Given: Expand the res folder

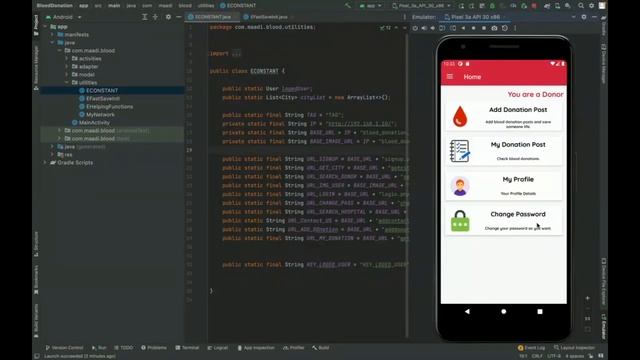Looking at the screenshot, I should point(52,155).
